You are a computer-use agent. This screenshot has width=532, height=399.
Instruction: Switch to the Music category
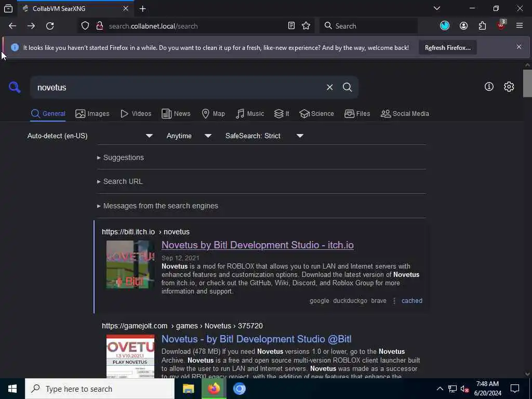click(250, 114)
